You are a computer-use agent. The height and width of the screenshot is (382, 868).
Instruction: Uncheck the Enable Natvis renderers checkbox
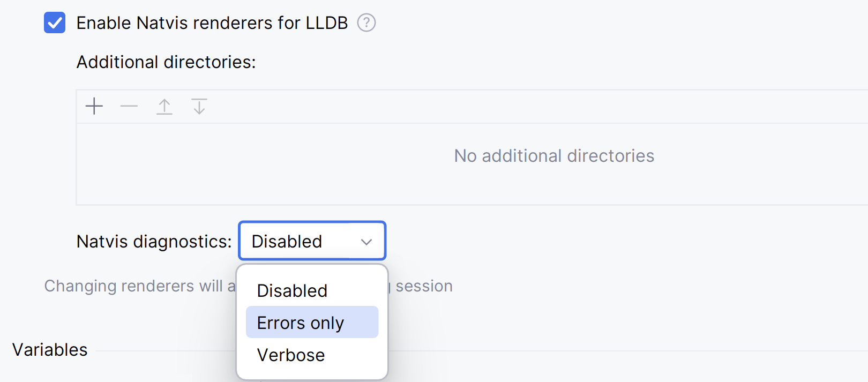pyautogui.click(x=55, y=23)
